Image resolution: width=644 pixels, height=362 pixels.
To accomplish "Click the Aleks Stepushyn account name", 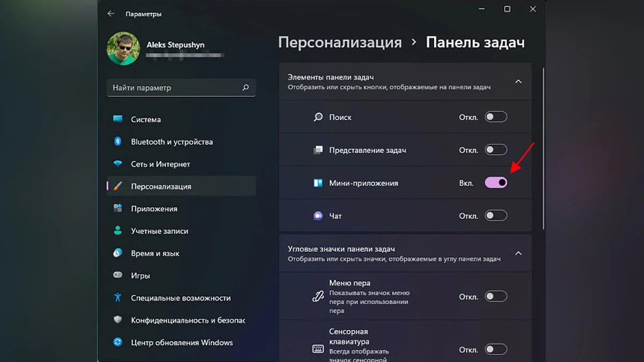I will point(175,45).
